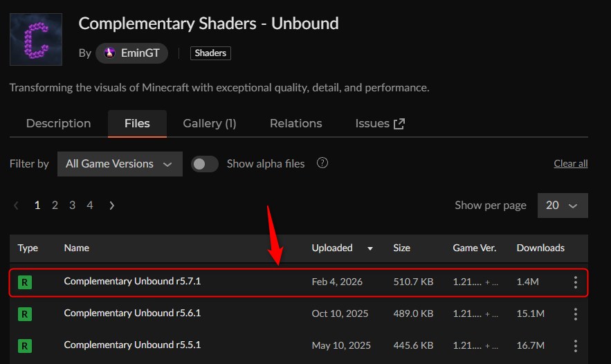The width and height of the screenshot is (611, 364).
Task: Sort by the Game Ver. column header
Action: coord(474,248)
